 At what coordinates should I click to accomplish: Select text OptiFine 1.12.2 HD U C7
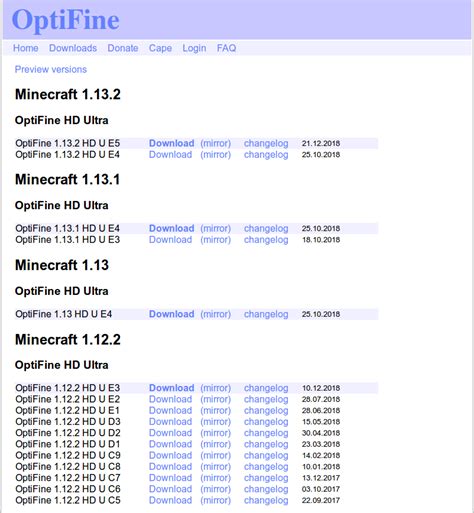68,478
